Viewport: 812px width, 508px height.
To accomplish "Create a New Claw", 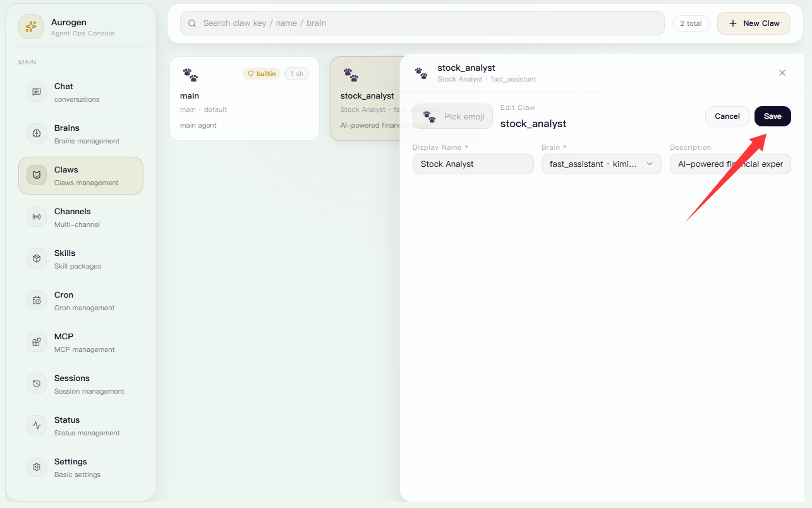I will 754,23.
